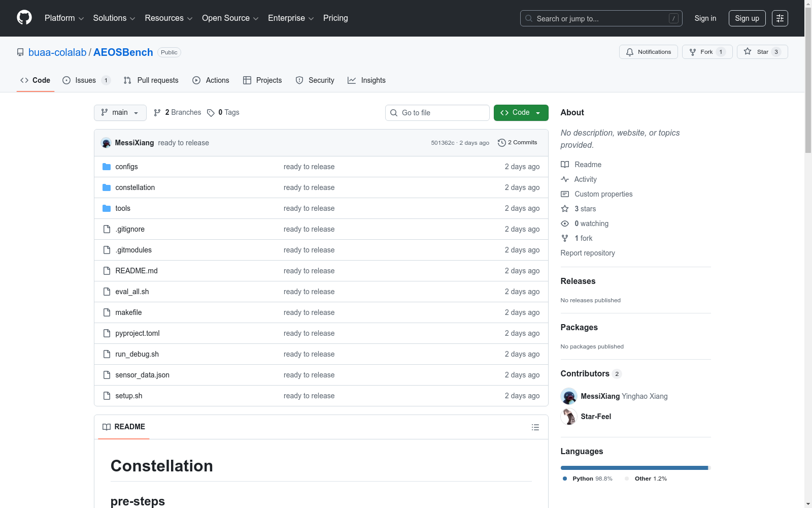This screenshot has width=812, height=508.
Task: Click the Activity pulse icon
Action: tap(565, 179)
